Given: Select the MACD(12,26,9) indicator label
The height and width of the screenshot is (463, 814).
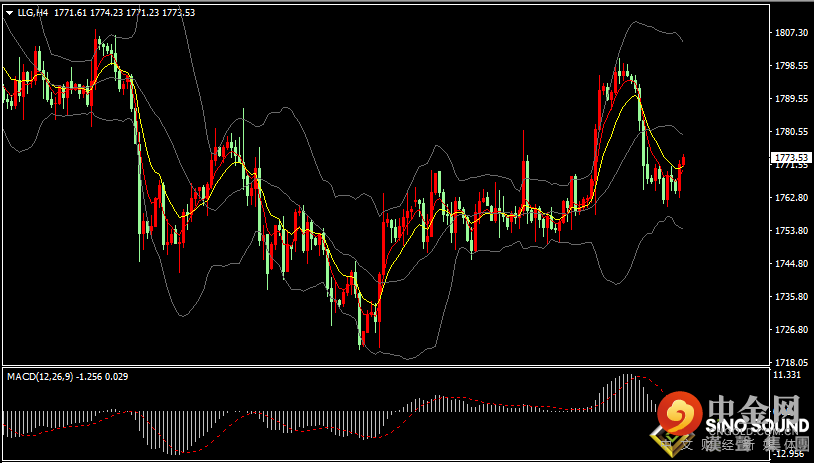Looking at the screenshot, I should 40,376.
